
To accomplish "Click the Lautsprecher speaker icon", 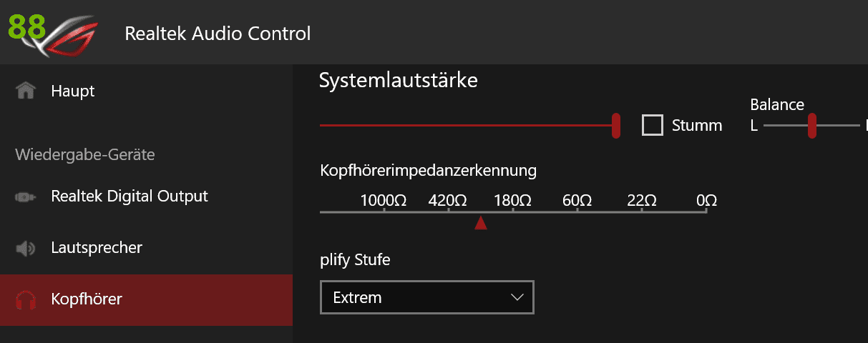I will [x=26, y=249].
